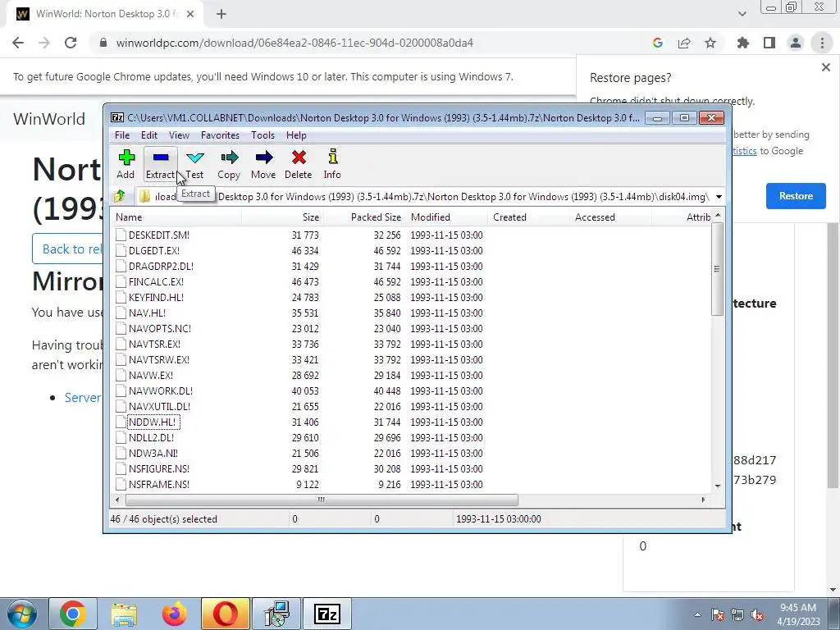The width and height of the screenshot is (840, 630).
Task: Open the Info toolbar icon
Action: pos(332,164)
